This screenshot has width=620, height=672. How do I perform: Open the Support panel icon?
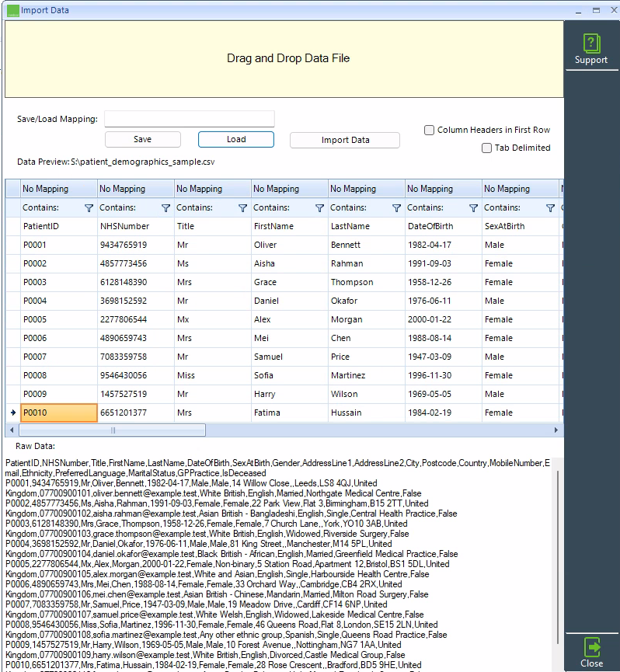click(590, 48)
